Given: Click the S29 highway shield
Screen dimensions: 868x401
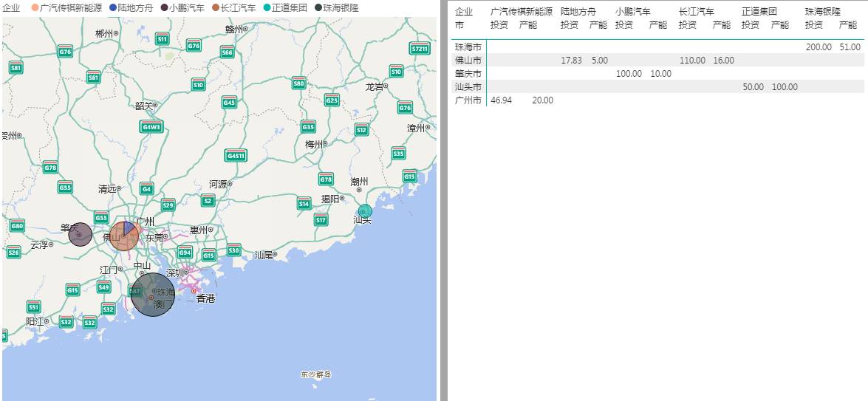Looking at the screenshot, I should (x=168, y=205).
